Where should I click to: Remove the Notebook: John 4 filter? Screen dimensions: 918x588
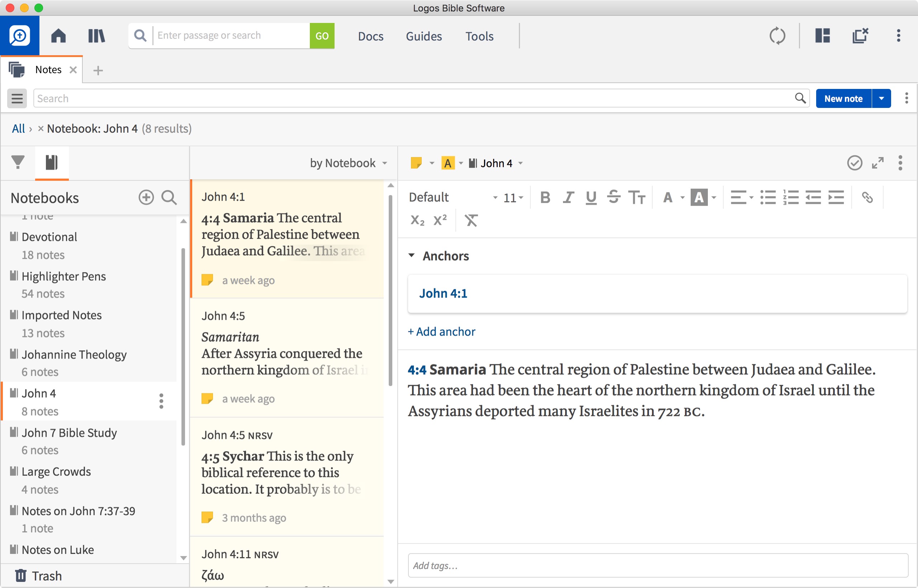coord(41,129)
